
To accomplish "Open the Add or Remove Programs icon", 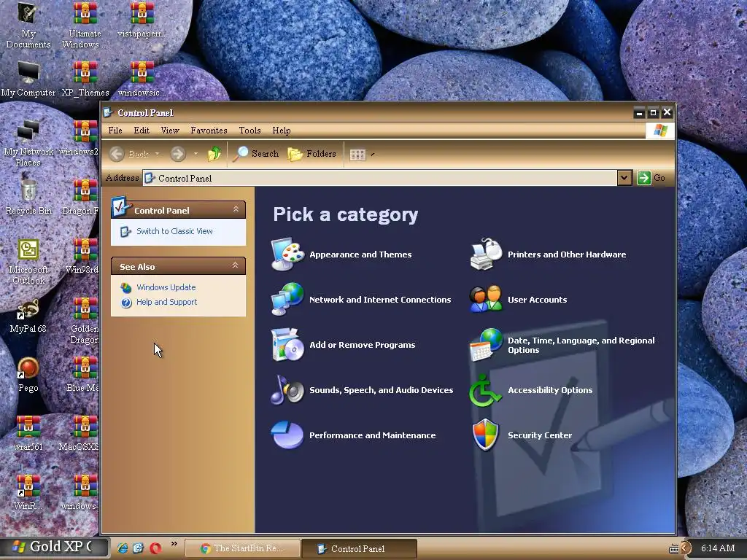I will (287, 344).
